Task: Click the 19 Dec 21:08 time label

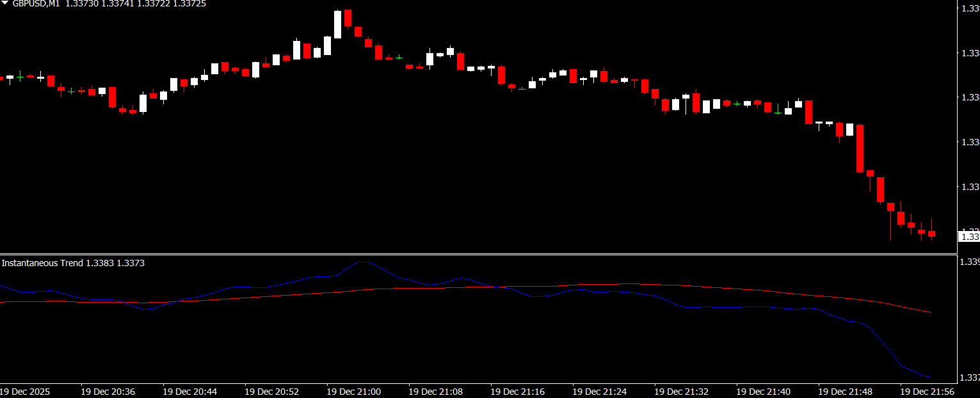Action: [435, 391]
